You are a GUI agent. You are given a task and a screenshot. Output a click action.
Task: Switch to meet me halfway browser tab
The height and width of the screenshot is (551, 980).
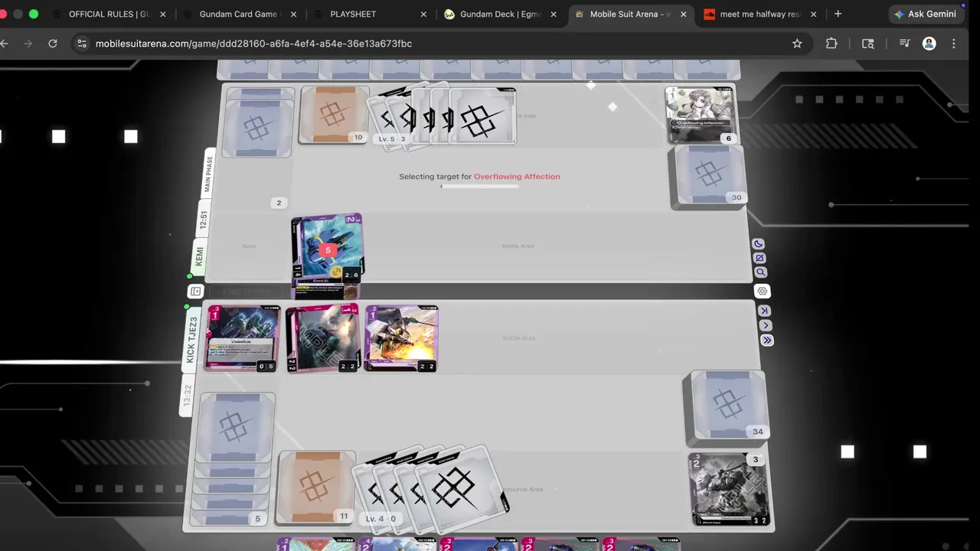click(760, 14)
